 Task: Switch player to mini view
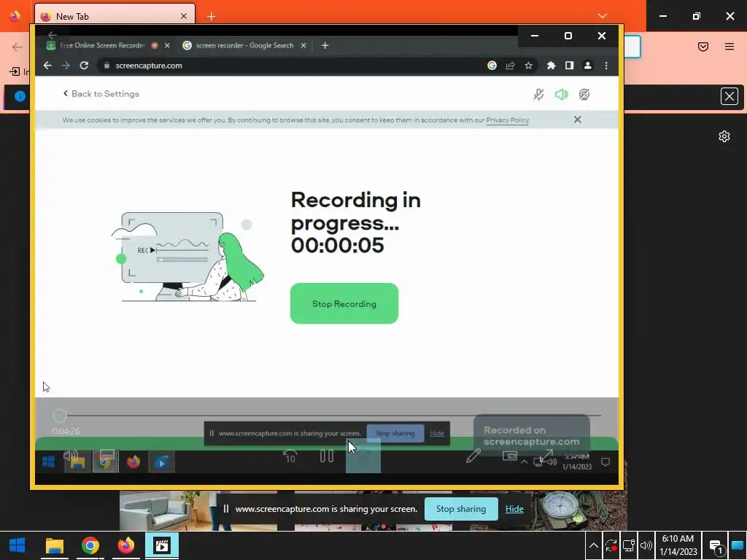[x=510, y=456]
